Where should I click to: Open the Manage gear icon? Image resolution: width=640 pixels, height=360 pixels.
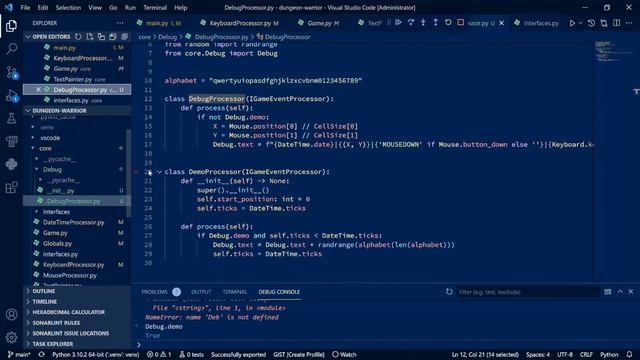point(11,337)
